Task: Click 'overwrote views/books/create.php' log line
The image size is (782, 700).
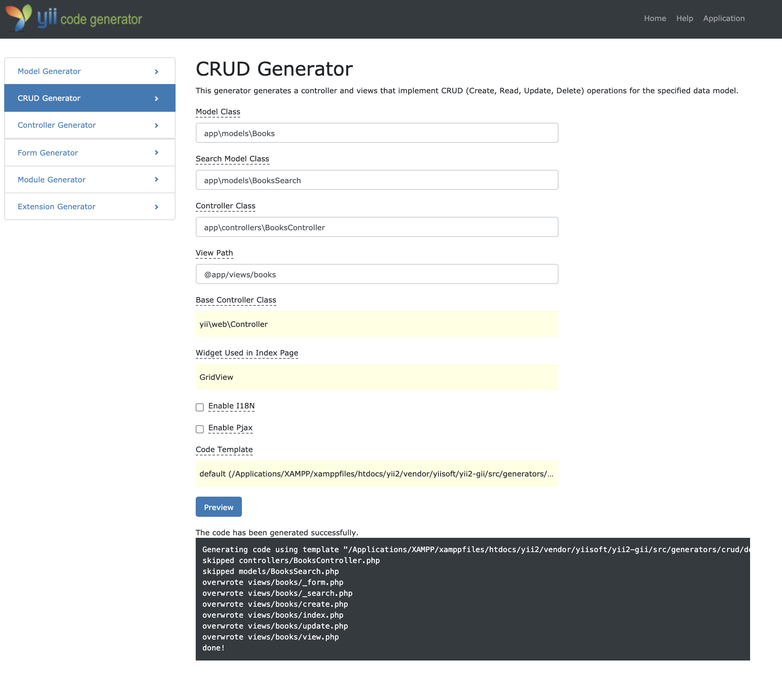Action: coord(275,604)
